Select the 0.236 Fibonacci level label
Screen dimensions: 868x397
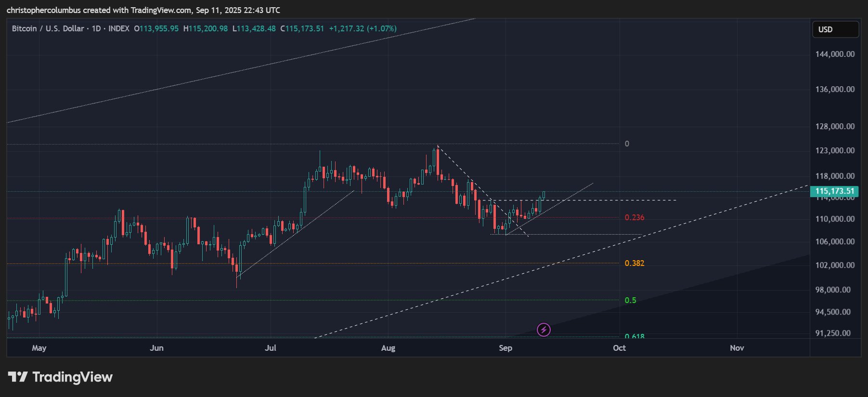pyautogui.click(x=634, y=218)
